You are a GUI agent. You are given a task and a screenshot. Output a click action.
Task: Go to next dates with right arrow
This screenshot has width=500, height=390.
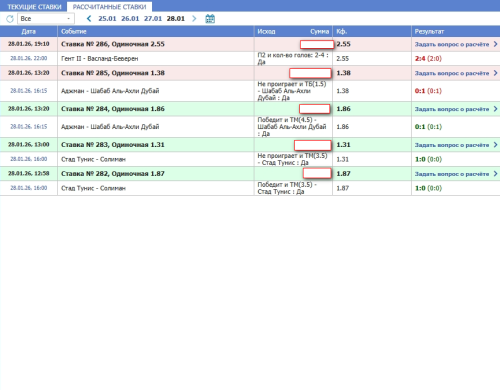(x=194, y=19)
